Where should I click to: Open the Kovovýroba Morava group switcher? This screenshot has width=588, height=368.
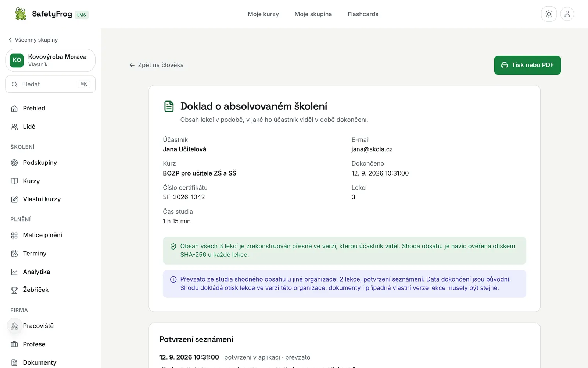[50, 60]
